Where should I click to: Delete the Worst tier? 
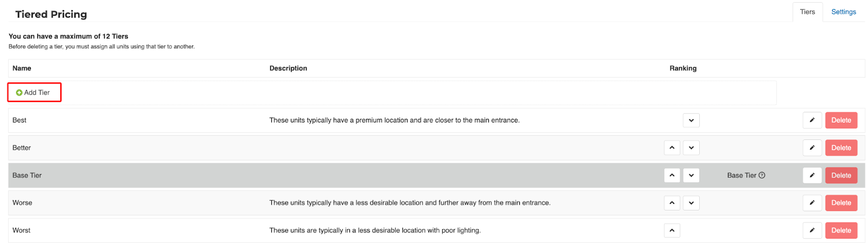click(841, 231)
